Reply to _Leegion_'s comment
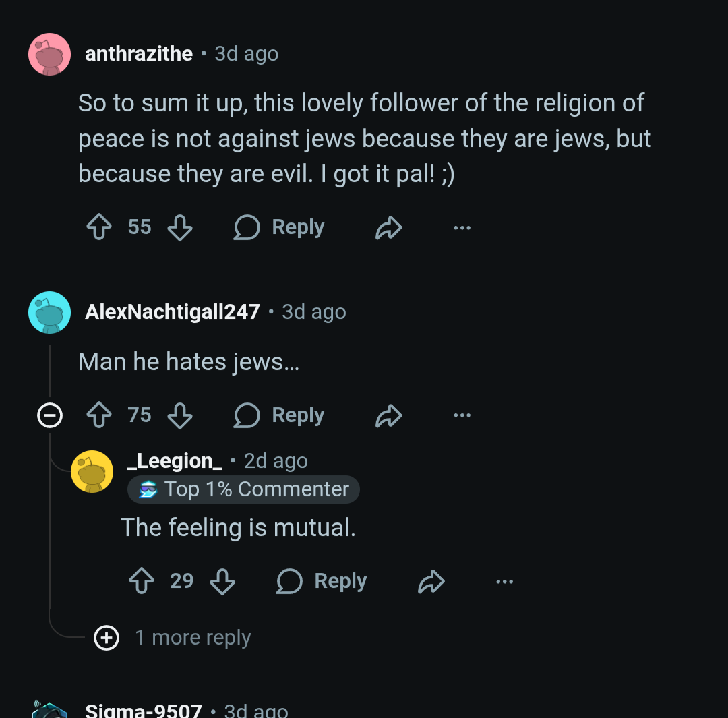 [322, 581]
